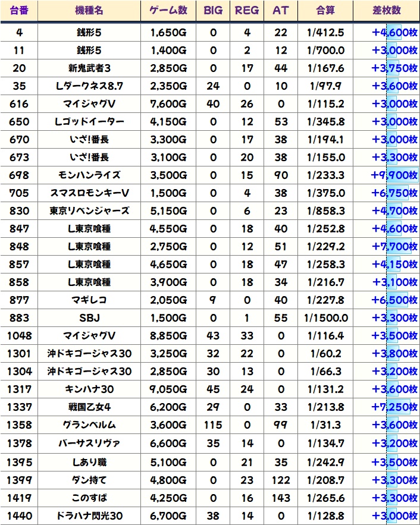Select the BIG column header
This screenshot has width=420, height=525.
(x=214, y=11)
